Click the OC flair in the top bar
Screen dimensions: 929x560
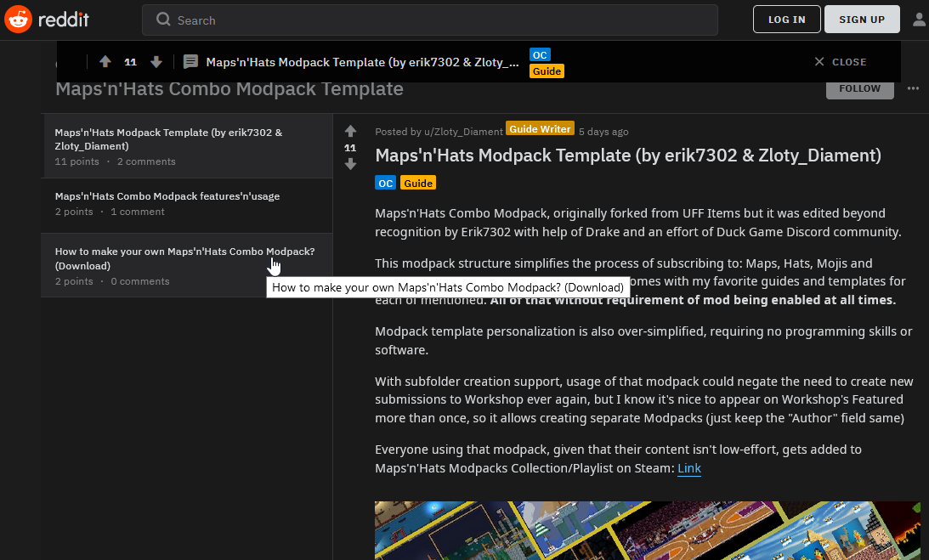click(540, 54)
